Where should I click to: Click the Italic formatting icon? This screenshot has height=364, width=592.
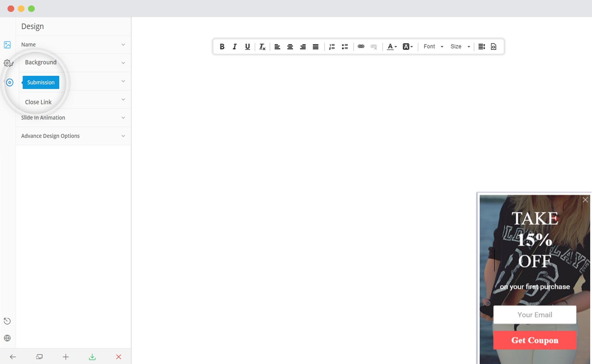[235, 47]
